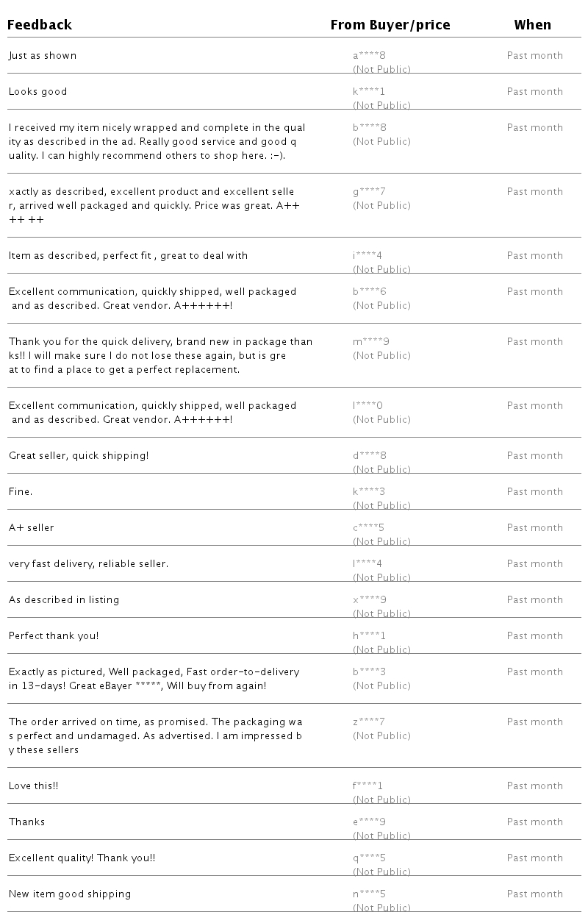588x912 pixels.
Task: Click the "Just as shown" feedback comment
Action: pyautogui.click(x=43, y=56)
